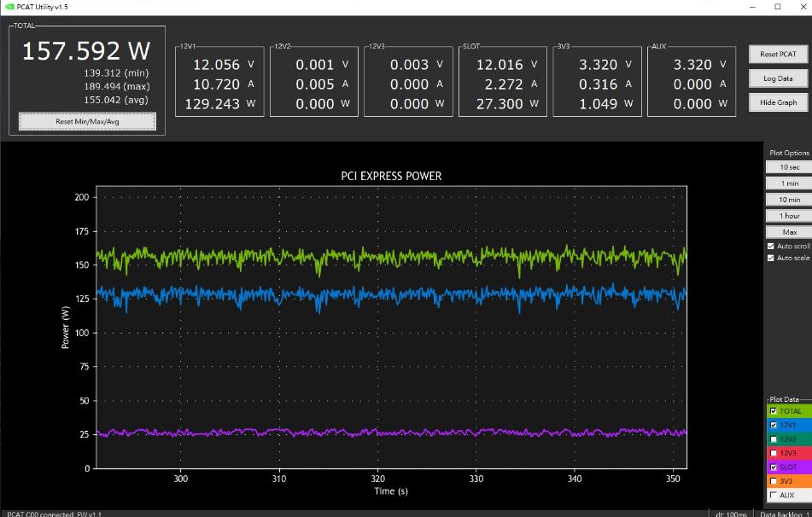
Task: Click the PCAT Utility app icon in title bar
Action: pos(9,7)
